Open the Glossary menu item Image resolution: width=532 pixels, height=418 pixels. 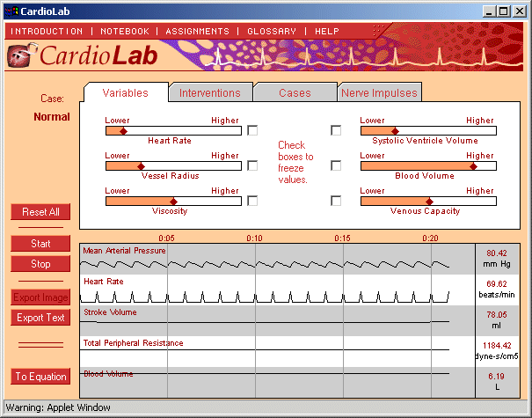click(272, 31)
